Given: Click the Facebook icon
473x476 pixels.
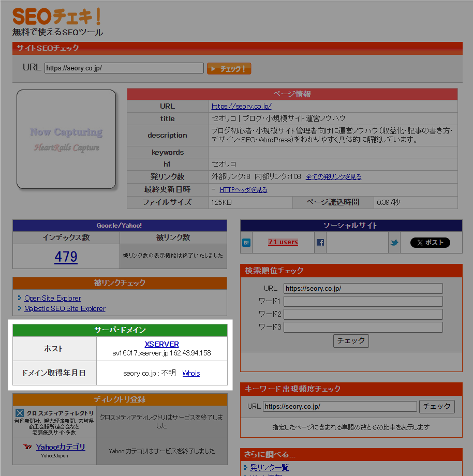Looking at the screenshot, I should [x=320, y=243].
